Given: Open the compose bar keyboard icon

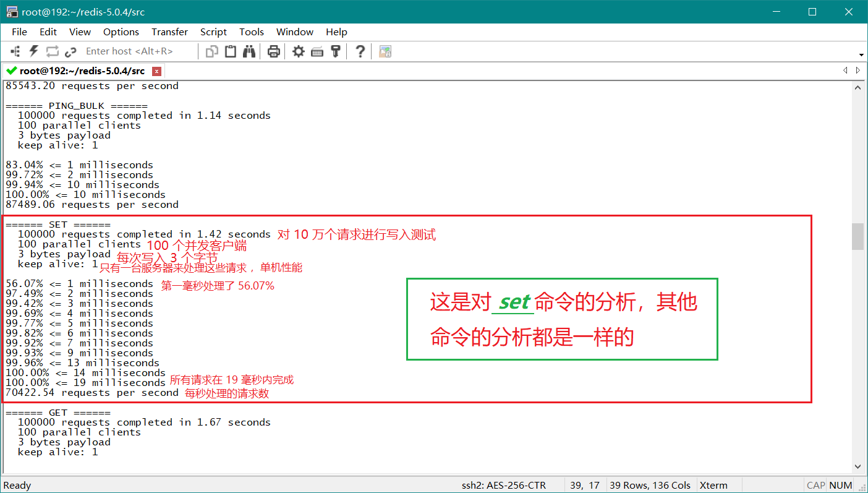Looking at the screenshot, I should point(317,51).
